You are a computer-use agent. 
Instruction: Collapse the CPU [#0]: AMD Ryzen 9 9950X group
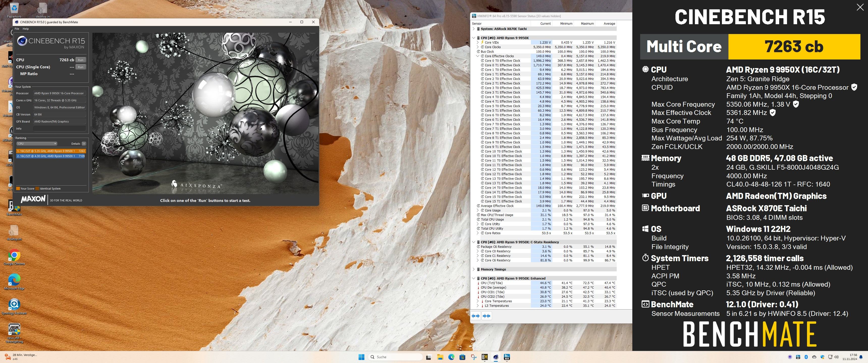point(474,38)
